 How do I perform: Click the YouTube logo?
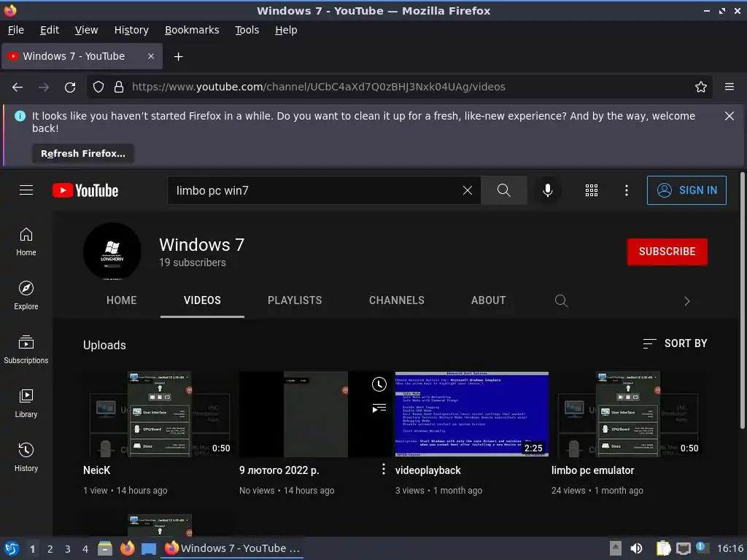click(85, 190)
